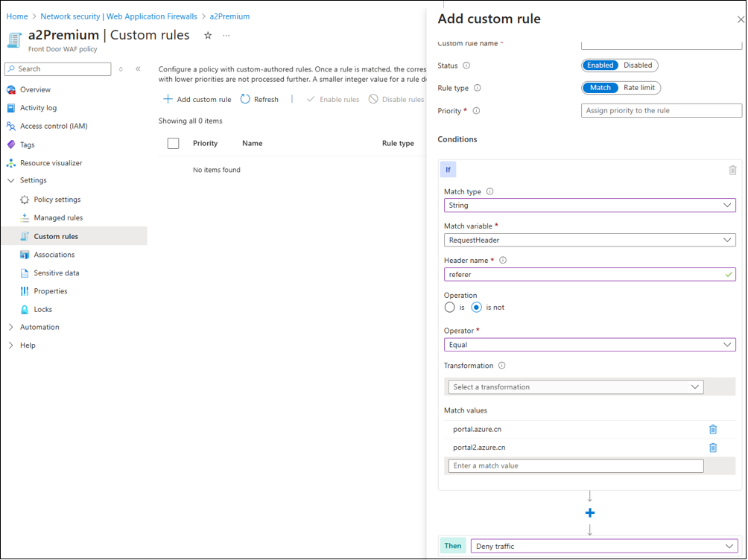The image size is (748, 560).
Task: Open the Operator dropdown showing Equal
Action: click(589, 345)
